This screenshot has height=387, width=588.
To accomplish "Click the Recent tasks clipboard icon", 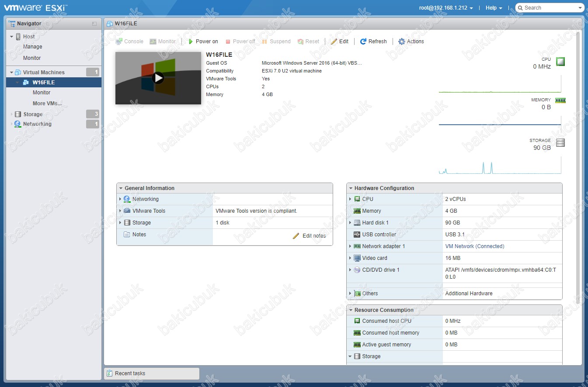I will 110,373.
